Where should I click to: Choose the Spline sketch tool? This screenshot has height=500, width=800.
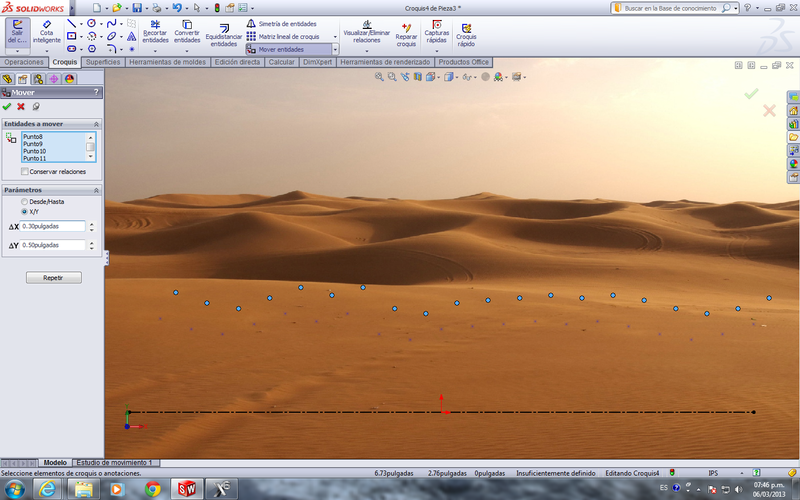[111, 23]
